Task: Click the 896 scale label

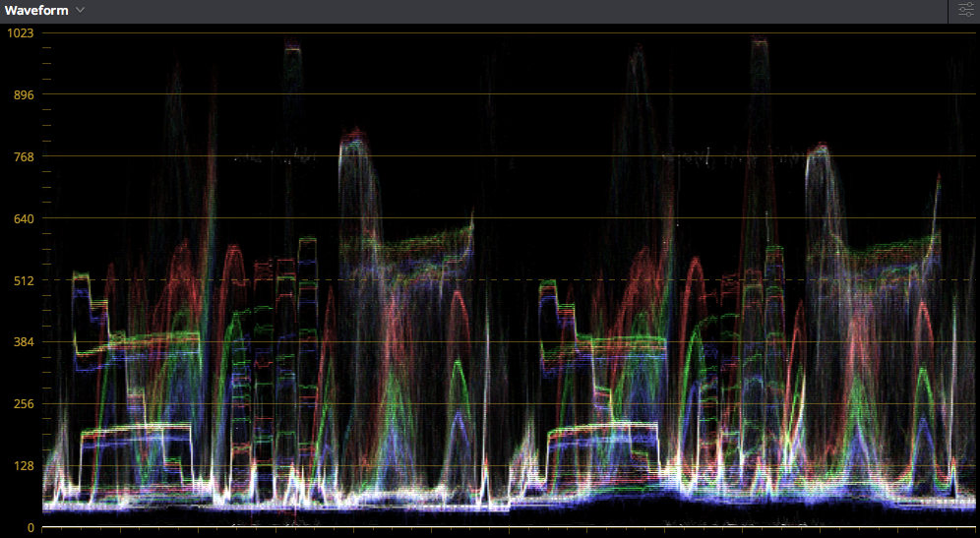Action: (24, 95)
